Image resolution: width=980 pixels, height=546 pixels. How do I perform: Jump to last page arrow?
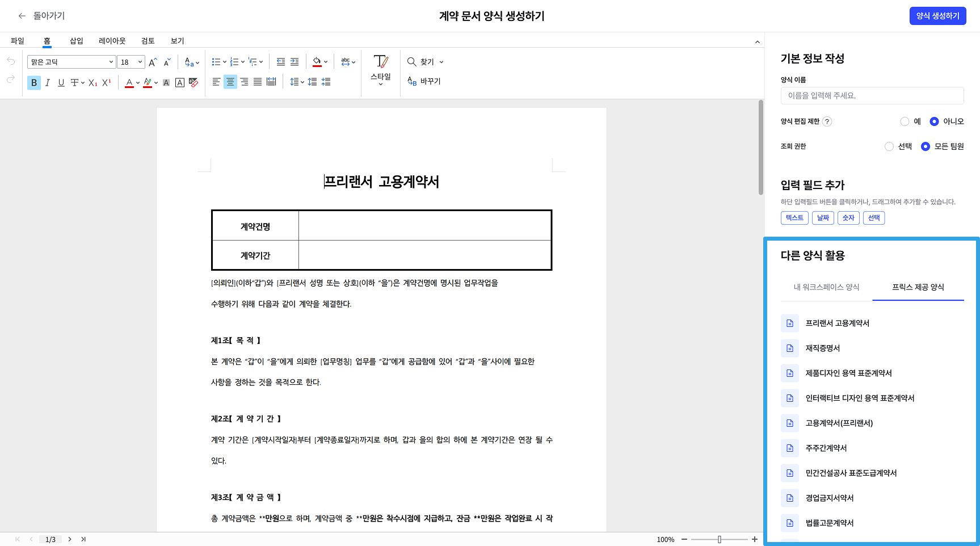[83, 539]
